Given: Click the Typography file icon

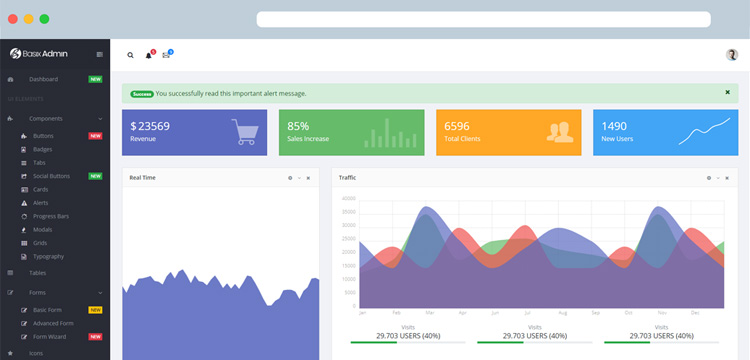Looking at the screenshot, I should [x=24, y=257].
